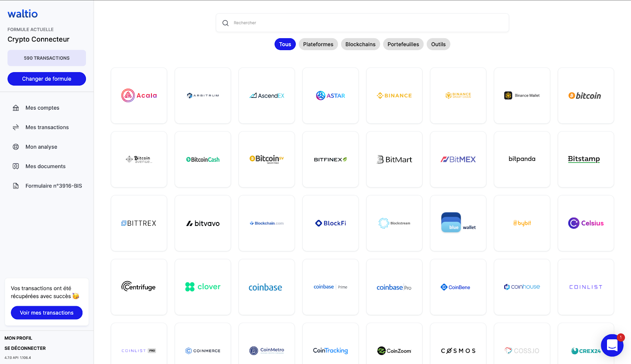Filter by Blockchains

tap(360, 44)
